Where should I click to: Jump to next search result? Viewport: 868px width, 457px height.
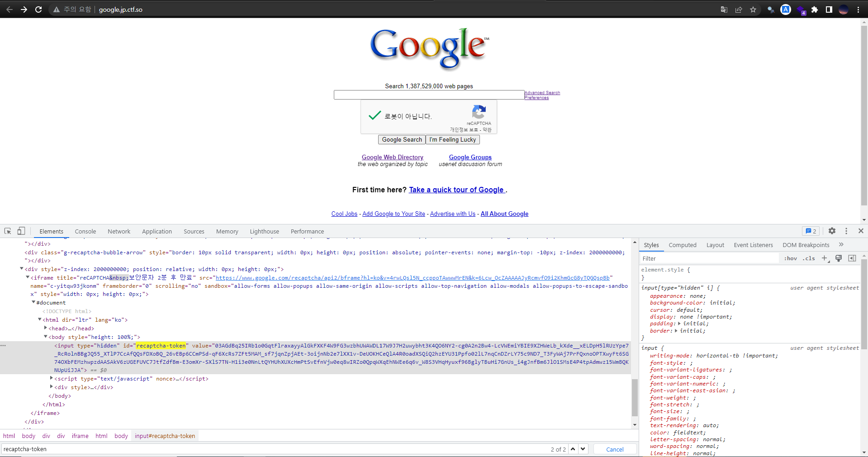point(583,449)
